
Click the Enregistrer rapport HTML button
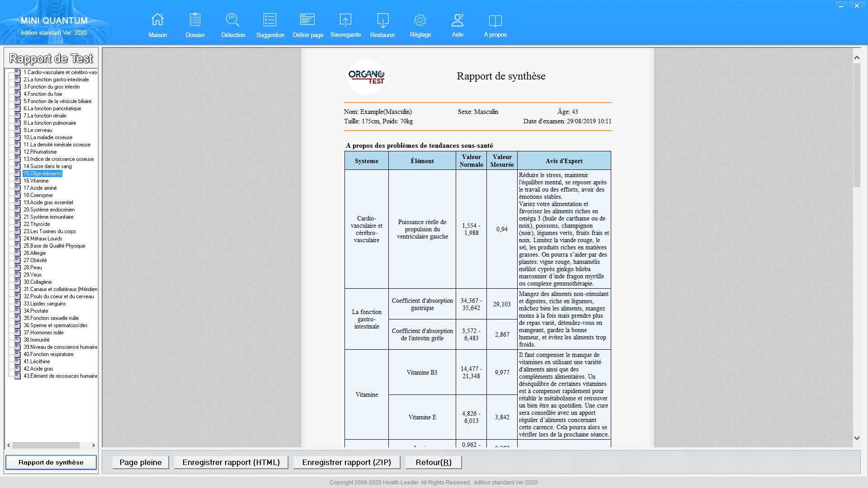231,462
